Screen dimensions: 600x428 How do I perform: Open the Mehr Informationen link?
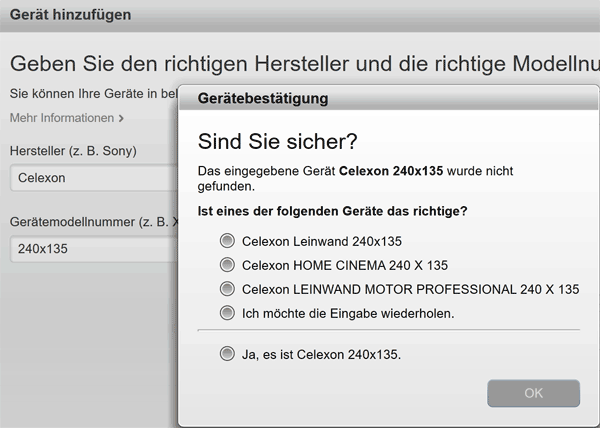pyautogui.click(x=62, y=118)
